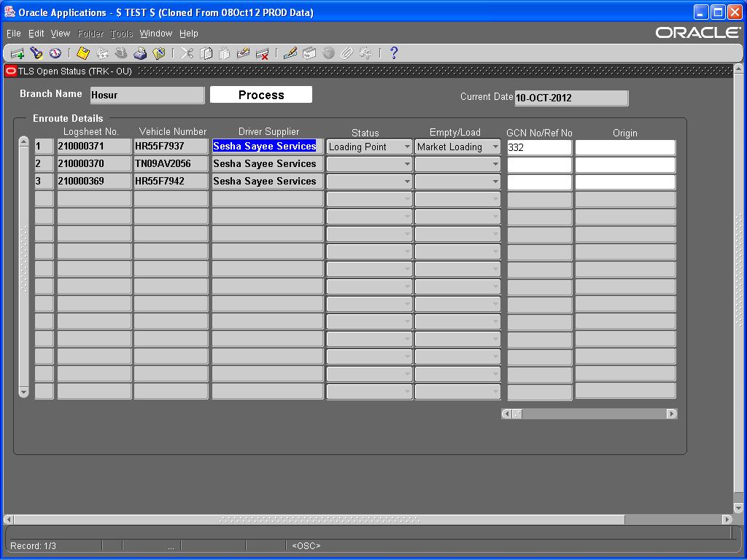The image size is (747, 560).
Task: Click the Clear Record eraser icon
Action: [x=244, y=53]
